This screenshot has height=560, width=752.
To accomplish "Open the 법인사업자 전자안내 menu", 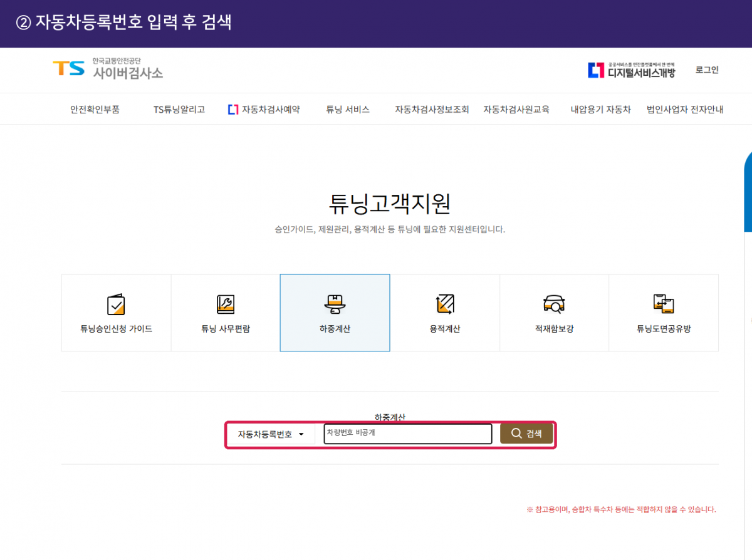I will click(x=685, y=109).
